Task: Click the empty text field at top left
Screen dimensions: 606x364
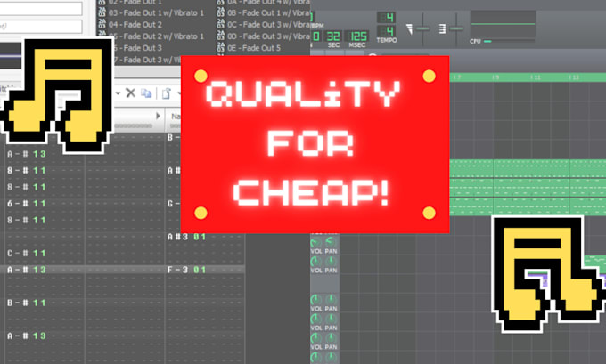Action: (41, 7)
